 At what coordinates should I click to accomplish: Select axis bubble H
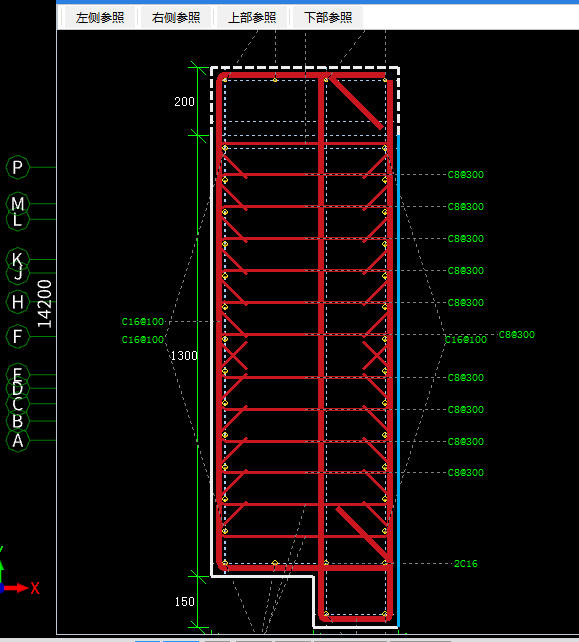(x=17, y=302)
